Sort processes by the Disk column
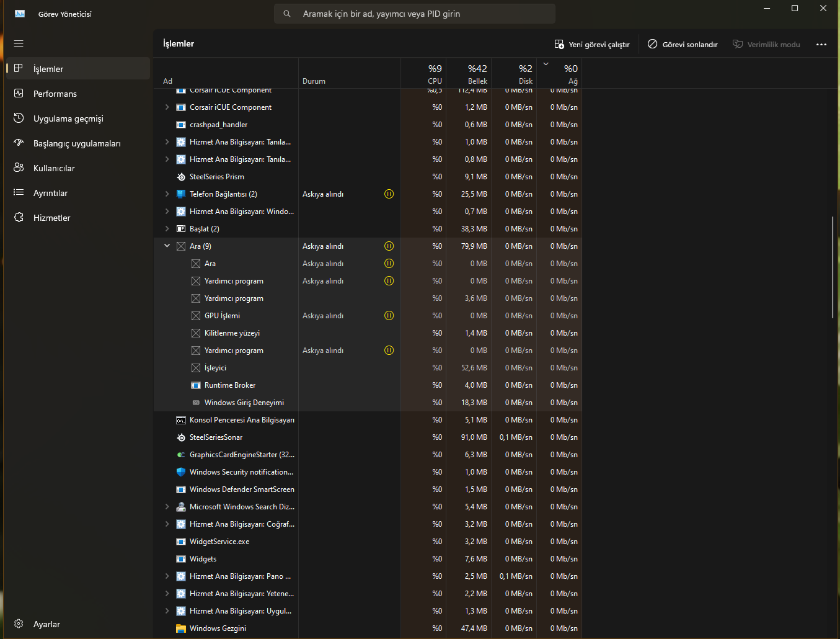The width and height of the screenshot is (840, 639). tap(514, 74)
